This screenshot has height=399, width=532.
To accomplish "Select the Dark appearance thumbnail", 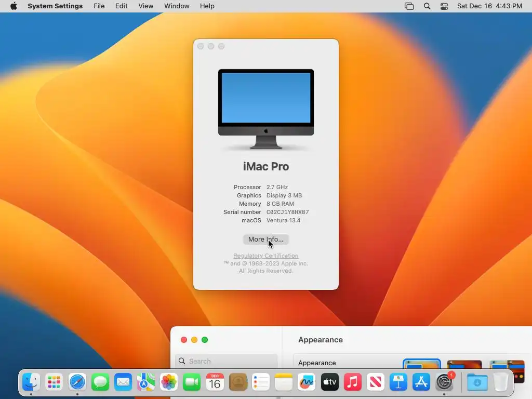I will (464, 365).
